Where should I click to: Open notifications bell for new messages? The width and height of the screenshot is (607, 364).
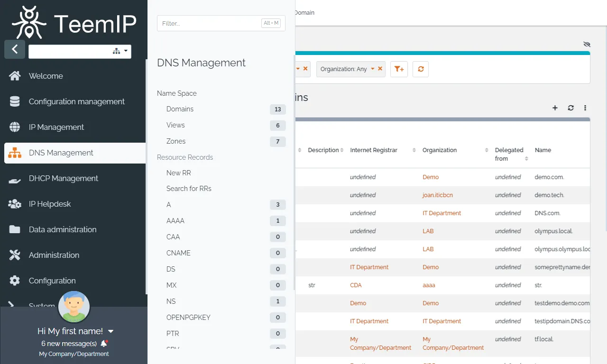[x=104, y=343]
